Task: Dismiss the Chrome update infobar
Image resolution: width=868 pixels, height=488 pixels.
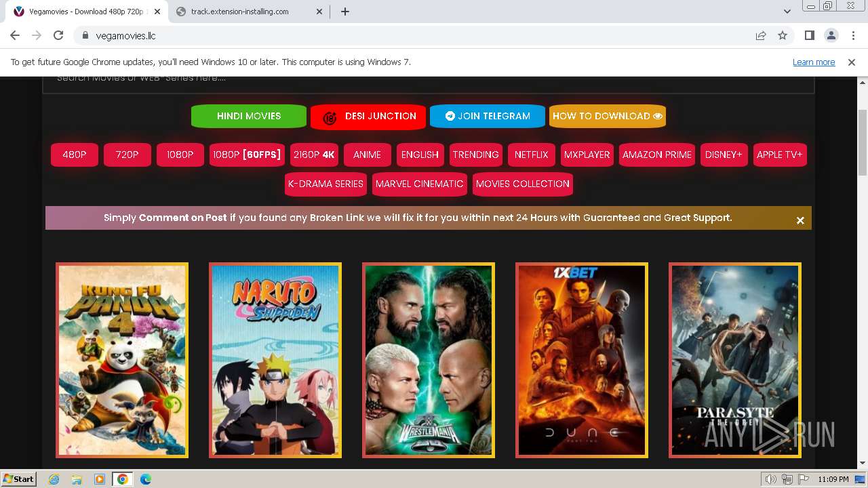Action: coord(852,62)
